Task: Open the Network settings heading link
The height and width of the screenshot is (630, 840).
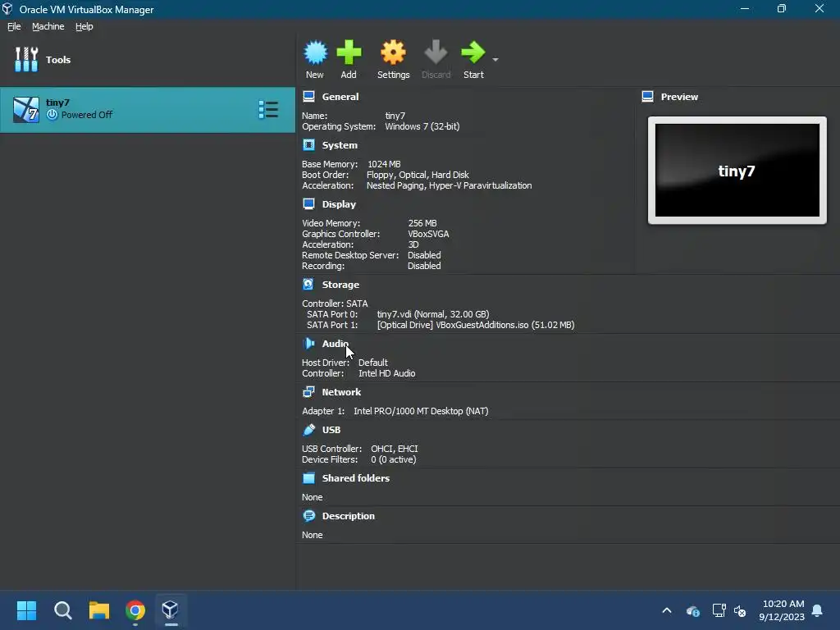Action: (x=341, y=392)
